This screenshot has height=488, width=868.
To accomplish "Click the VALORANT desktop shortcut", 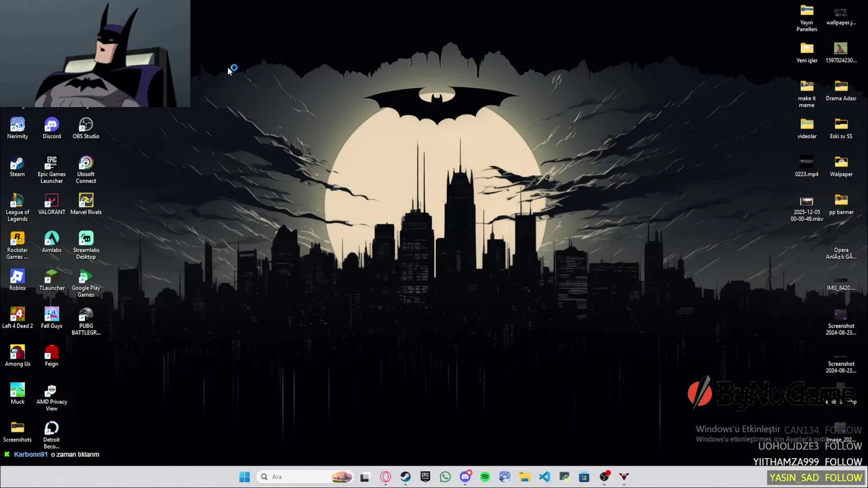I will [52, 204].
